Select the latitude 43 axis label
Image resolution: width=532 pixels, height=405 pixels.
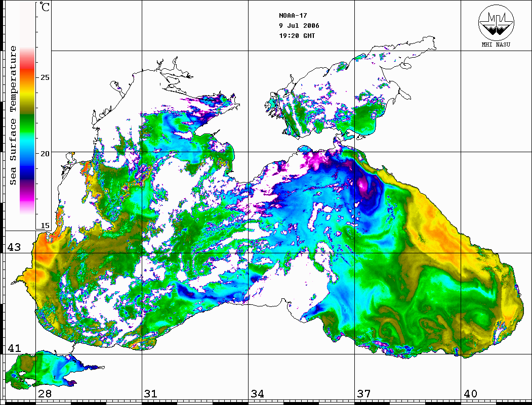(x=14, y=247)
